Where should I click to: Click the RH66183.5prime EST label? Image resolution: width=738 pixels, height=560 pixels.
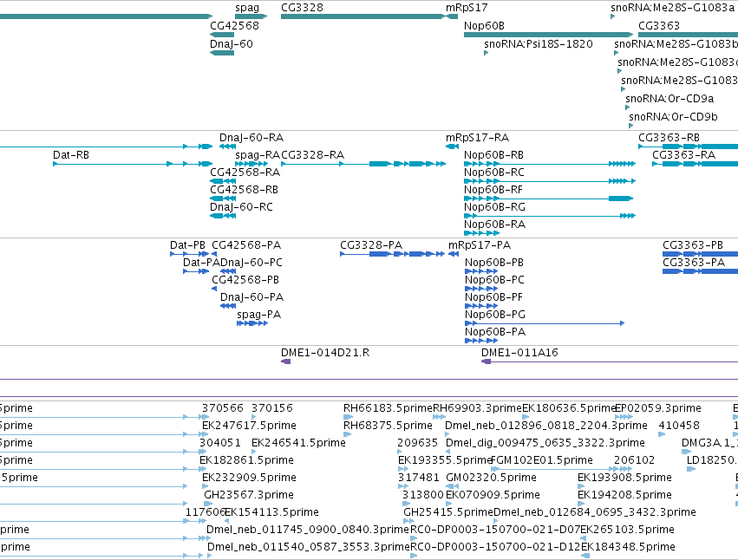point(388,408)
